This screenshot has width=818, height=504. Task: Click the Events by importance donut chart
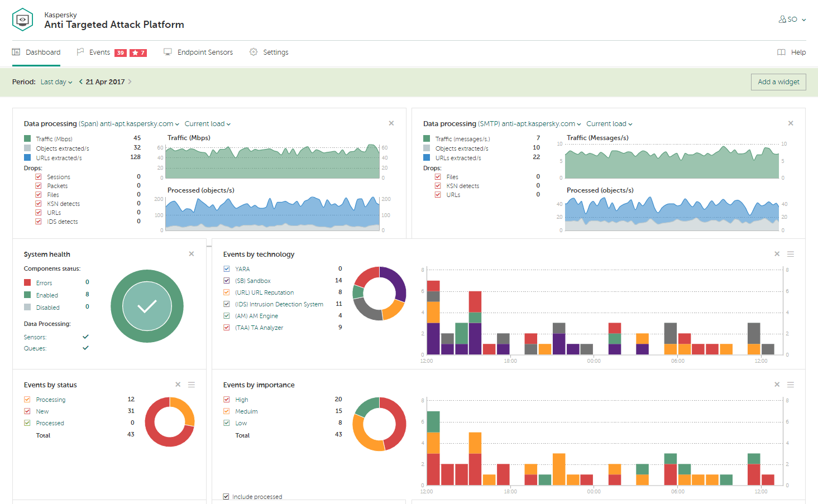coord(379,424)
